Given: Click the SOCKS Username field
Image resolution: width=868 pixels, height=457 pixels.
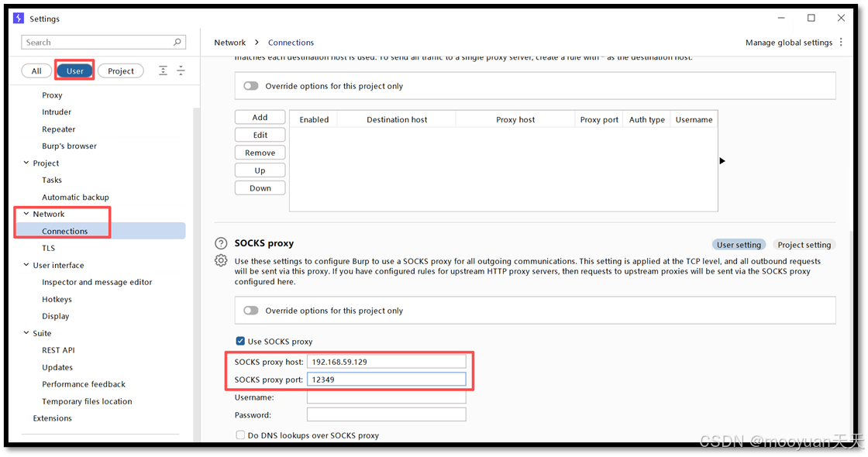Looking at the screenshot, I should 387,397.
